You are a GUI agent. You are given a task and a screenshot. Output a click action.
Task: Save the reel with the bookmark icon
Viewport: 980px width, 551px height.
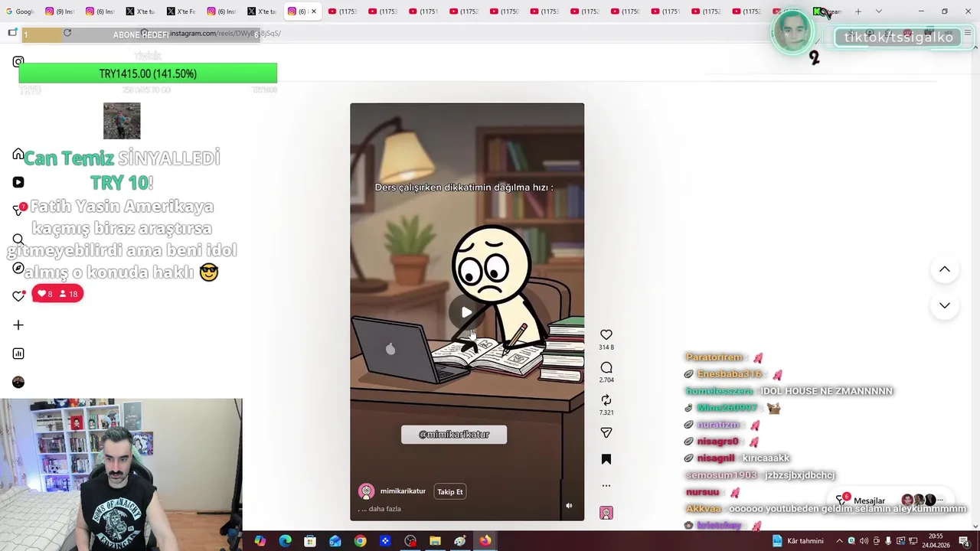(606, 459)
